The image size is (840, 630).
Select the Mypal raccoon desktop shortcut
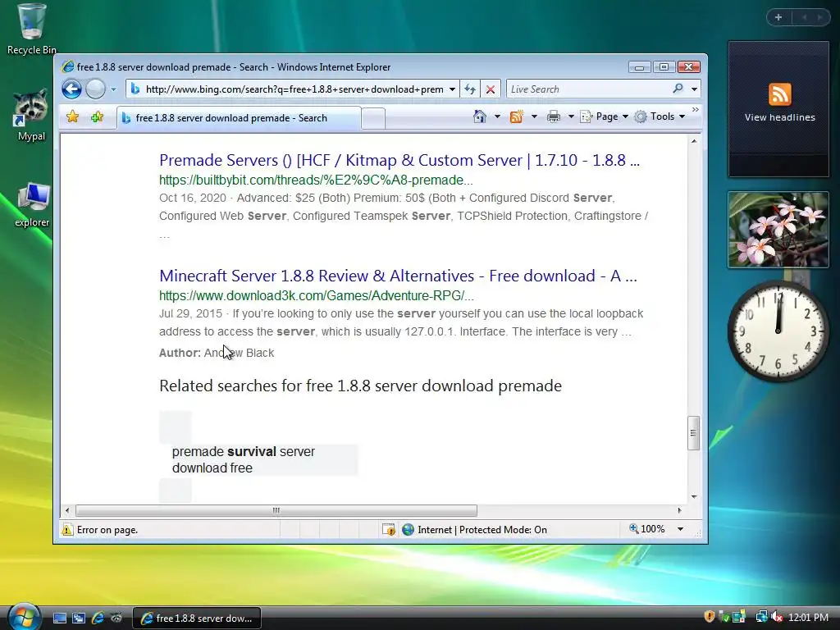(31, 115)
